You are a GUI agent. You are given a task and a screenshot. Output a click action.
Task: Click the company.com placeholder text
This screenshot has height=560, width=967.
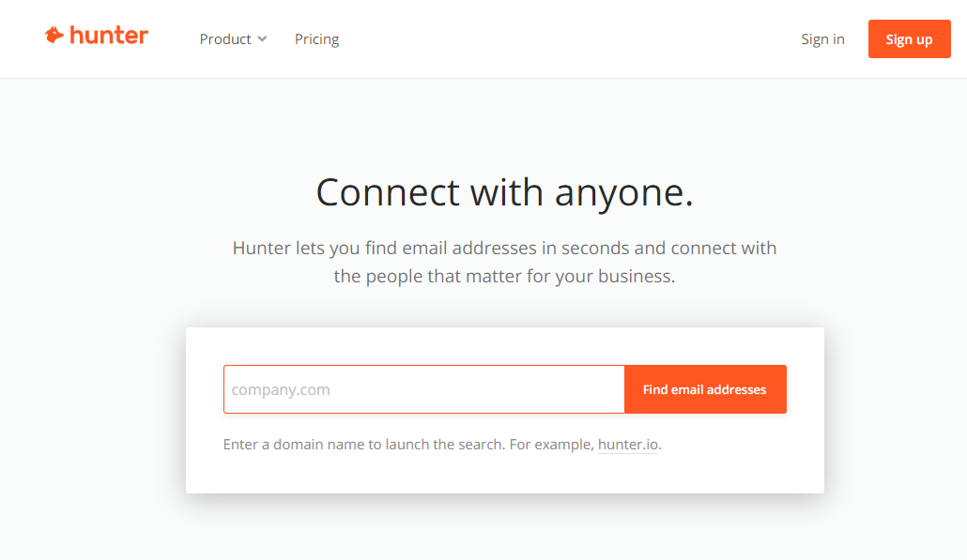pos(281,389)
